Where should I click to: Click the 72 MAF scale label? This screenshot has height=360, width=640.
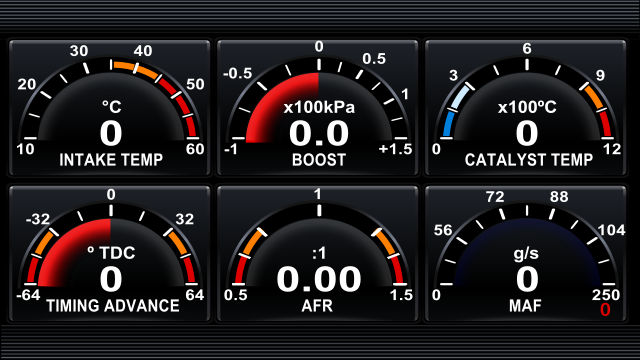495,197
